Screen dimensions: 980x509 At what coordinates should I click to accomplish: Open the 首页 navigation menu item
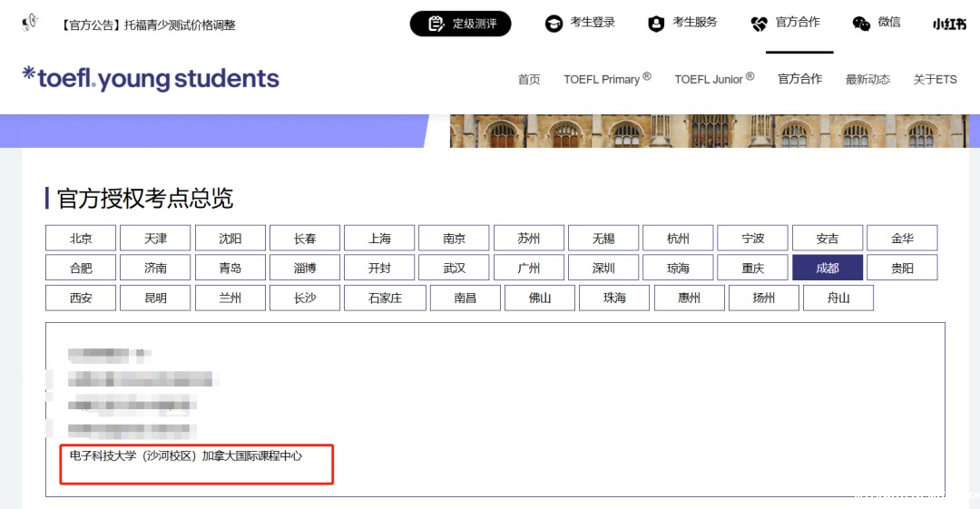[529, 80]
